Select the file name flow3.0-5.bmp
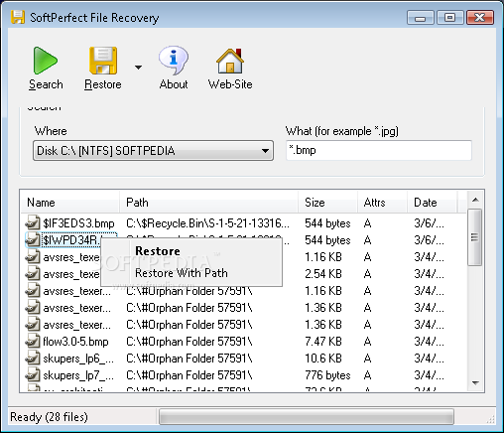This screenshot has width=504, height=433. tap(75, 342)
